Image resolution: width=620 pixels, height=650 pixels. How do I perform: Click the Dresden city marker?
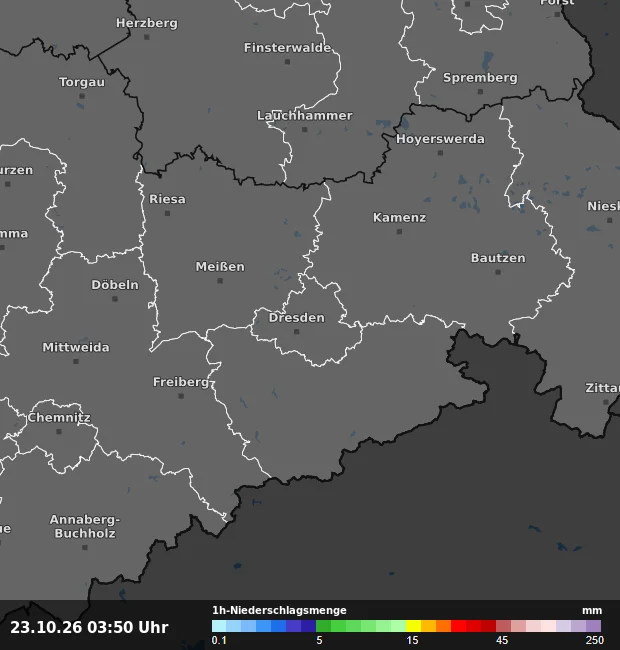296,332
